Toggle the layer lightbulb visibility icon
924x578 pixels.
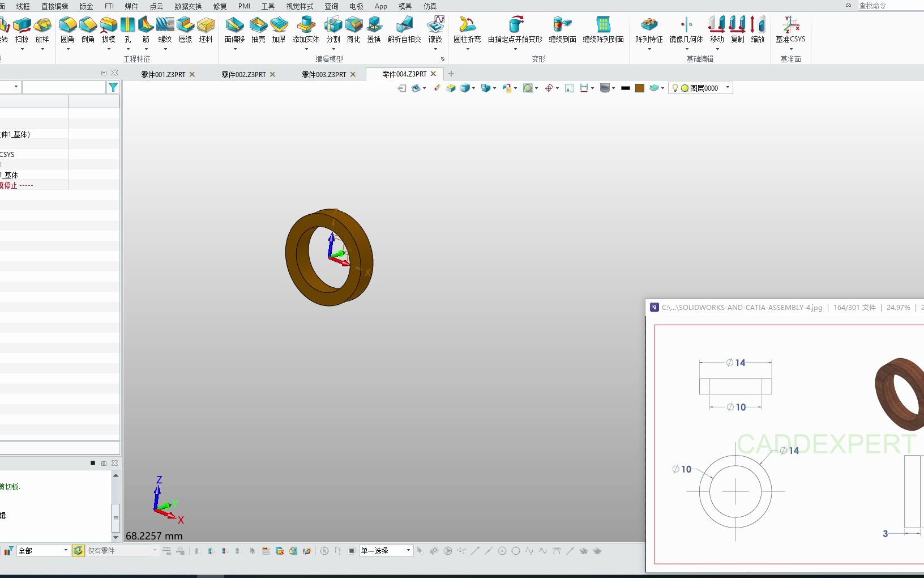(675, 88)
